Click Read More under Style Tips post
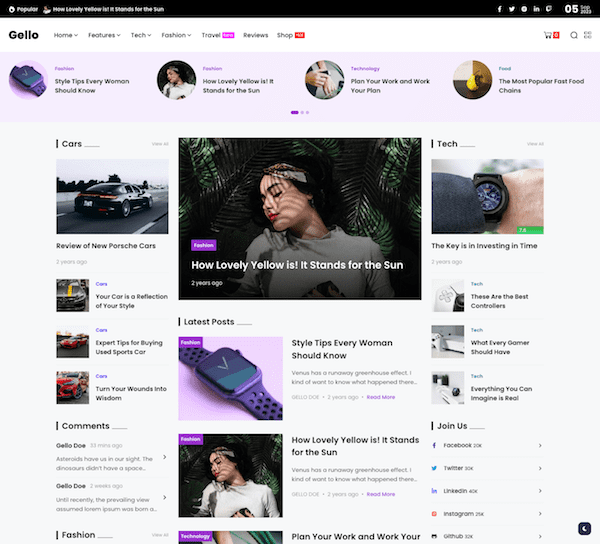The width and height of the screenshot is (600, 544). click(380, 397)
